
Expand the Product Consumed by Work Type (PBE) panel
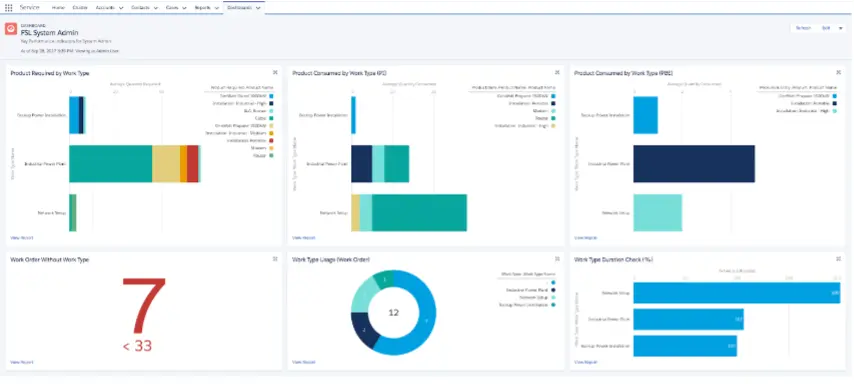[x=839, y=72]
